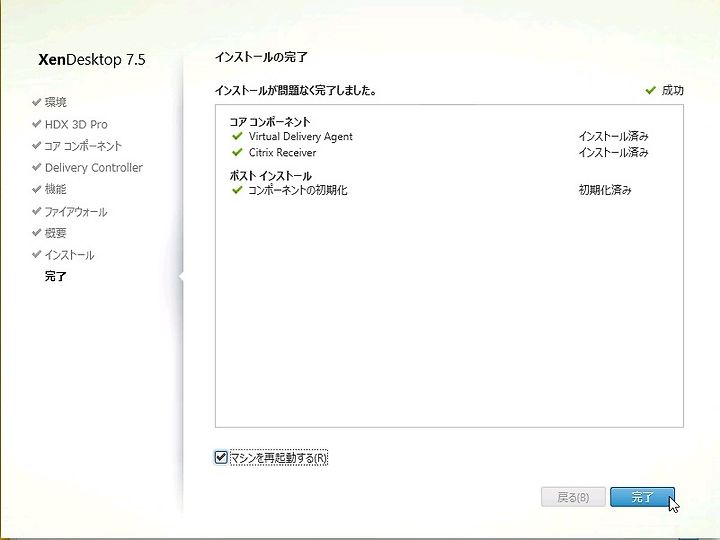Click the Citrix Receiver text
Viewport: 720px width, 540px height.
[282, 152]
